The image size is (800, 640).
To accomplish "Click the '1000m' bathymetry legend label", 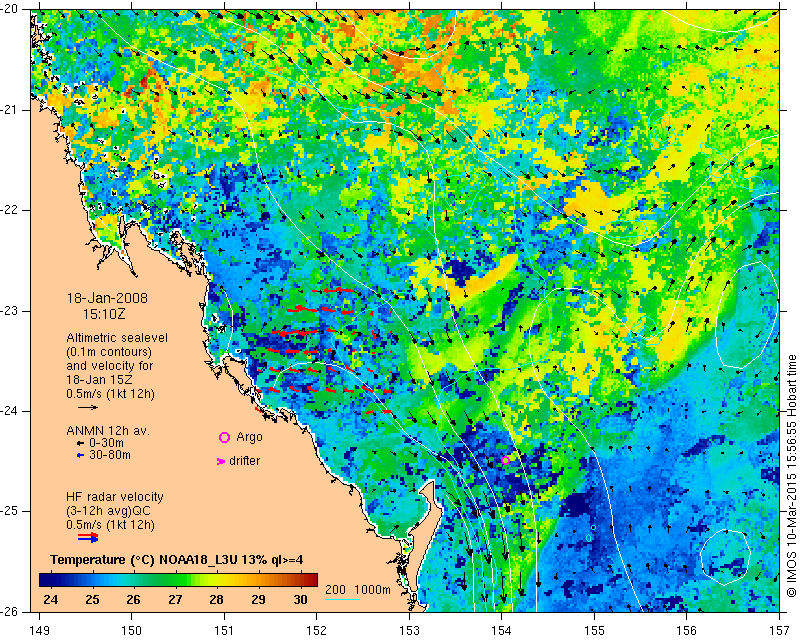I will (x=372, y=590).
